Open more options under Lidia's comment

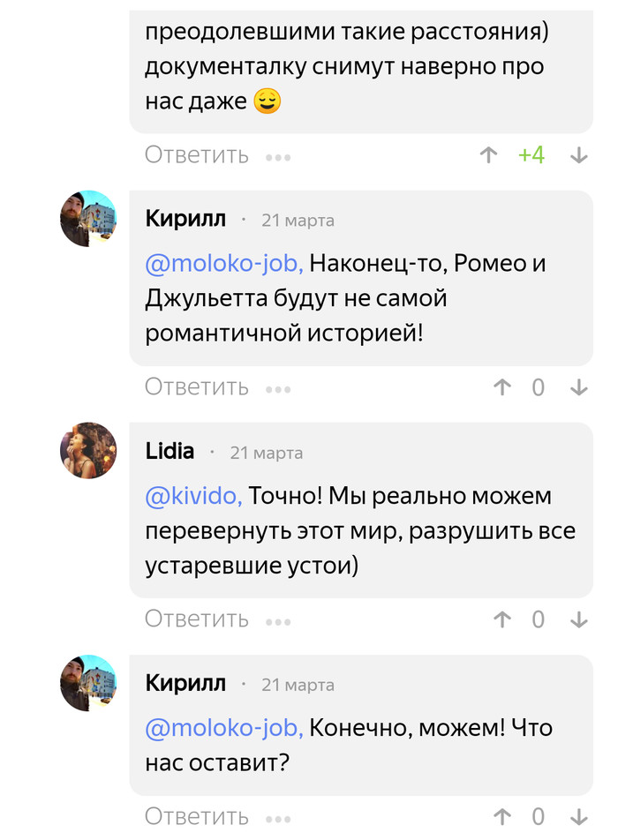[278, 621]
